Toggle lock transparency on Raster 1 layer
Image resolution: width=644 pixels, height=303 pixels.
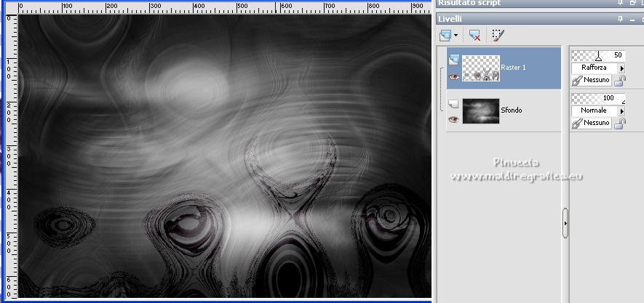tap(620, 81)
